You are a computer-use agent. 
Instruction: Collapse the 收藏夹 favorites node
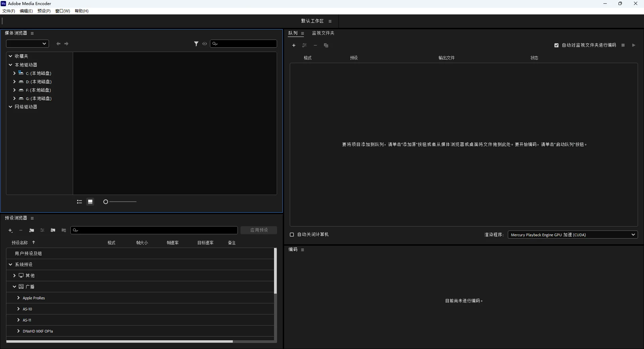pos(10,56)
